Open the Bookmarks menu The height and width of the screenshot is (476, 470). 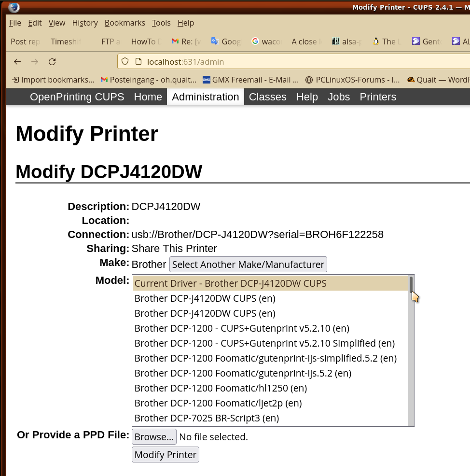(124, 23)
